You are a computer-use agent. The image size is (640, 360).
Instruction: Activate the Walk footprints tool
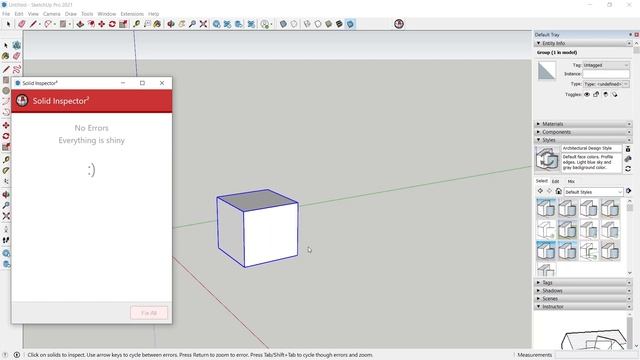(x=6, y=240)
